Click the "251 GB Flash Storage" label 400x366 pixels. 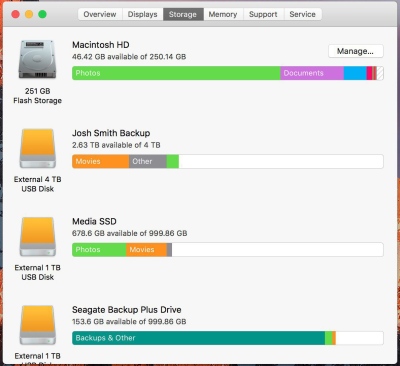pos(37,96)
